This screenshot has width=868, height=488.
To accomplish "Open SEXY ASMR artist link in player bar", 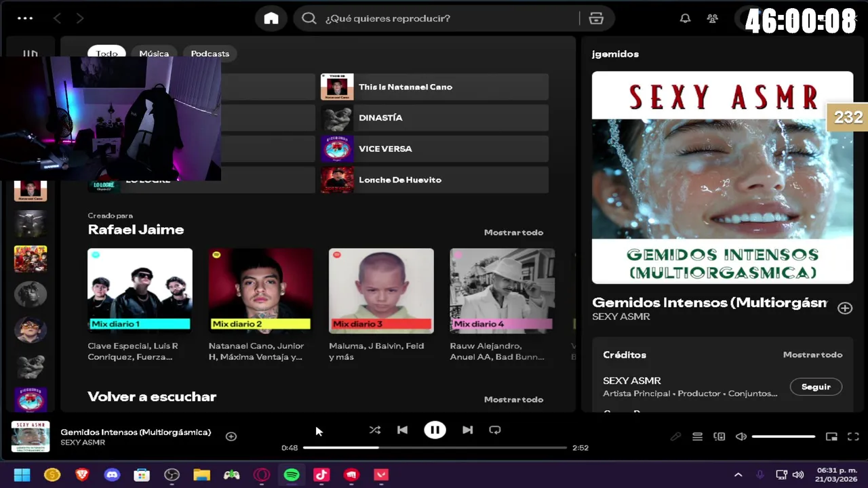I will (83, 443).
